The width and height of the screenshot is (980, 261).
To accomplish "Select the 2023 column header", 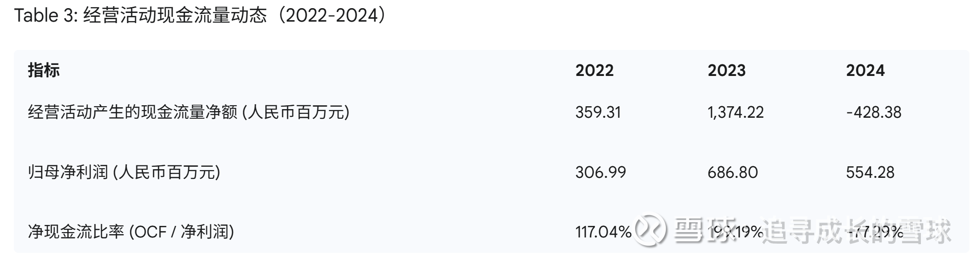I will [x=726, y=70].
